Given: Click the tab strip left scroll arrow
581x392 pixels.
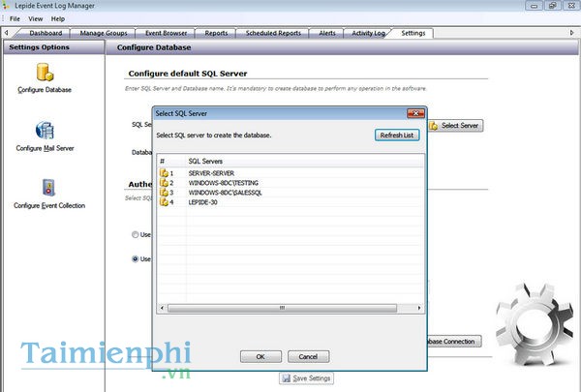Looking at the screenshot, I should (6, 33).
